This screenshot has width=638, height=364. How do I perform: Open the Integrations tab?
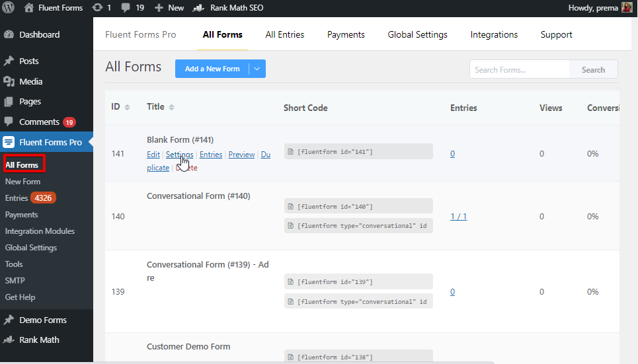494,34
